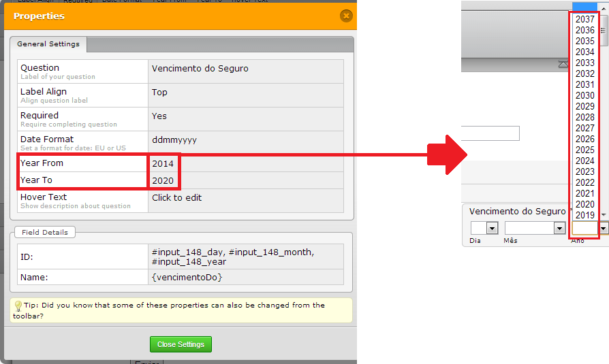Click the empty text field on the form
The height and width of the screenshot is (364, 609).
click(x=490, y=133)
